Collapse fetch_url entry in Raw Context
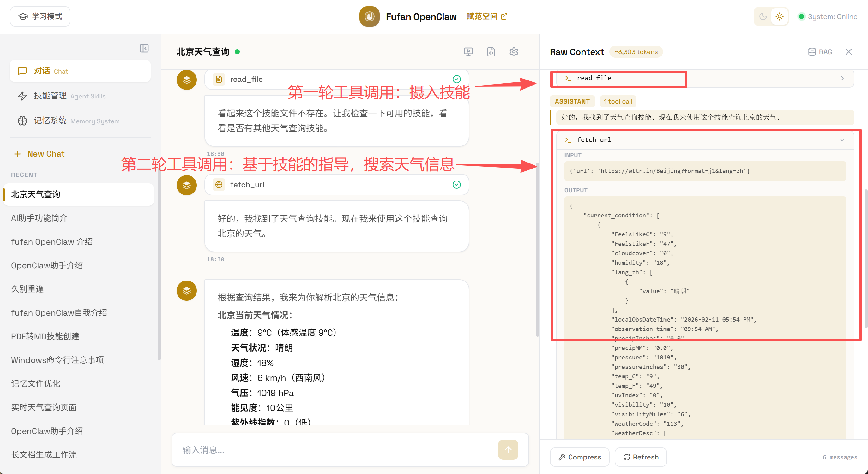Screen dimensions: 868x474 click(705, 140)
